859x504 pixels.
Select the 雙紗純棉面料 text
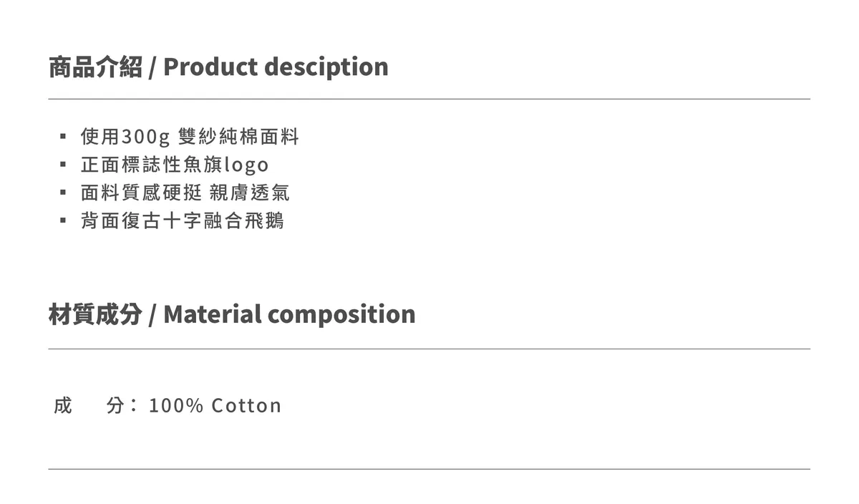click(238, 136)
